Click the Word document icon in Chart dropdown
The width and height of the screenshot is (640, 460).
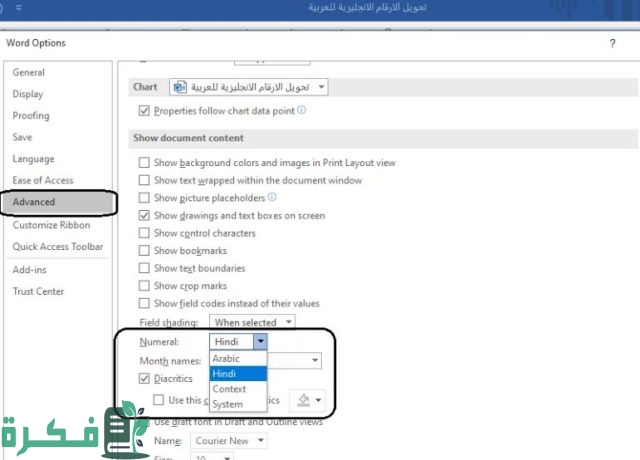tap(180, 87)
